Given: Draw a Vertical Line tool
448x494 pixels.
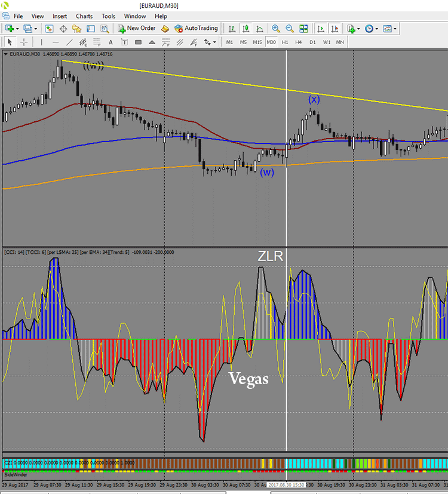Looking at the screenshot, I should click(x=41, y=42).
